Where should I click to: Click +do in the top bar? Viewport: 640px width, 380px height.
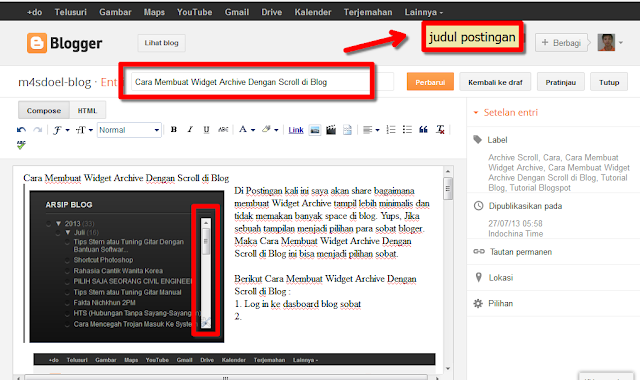[x=34, y=12]
